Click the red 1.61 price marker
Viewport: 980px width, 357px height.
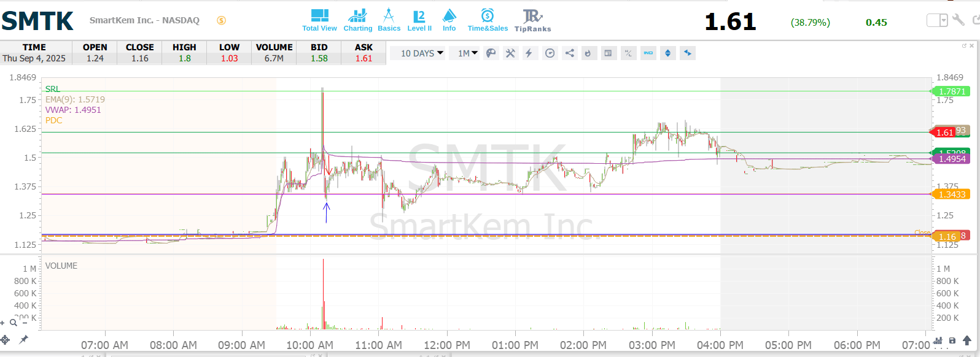tap(944, 132)
